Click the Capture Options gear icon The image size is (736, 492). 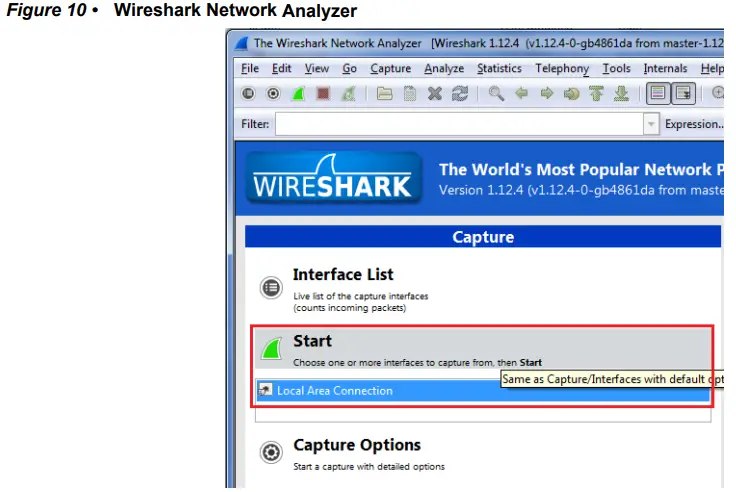point(271,452)
